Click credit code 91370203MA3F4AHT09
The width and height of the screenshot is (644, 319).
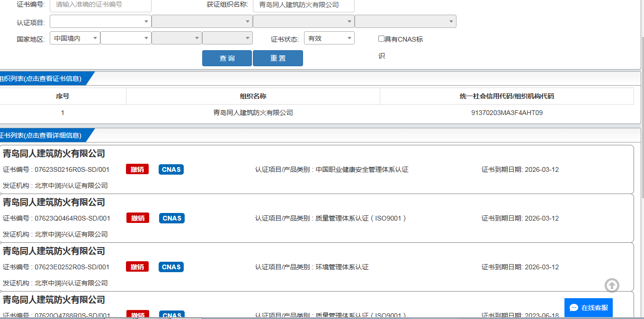(x=507, y=113)
